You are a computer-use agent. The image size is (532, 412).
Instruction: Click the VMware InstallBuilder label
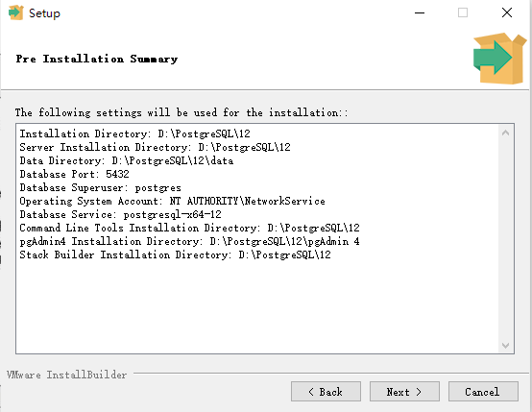coord(66,375)
